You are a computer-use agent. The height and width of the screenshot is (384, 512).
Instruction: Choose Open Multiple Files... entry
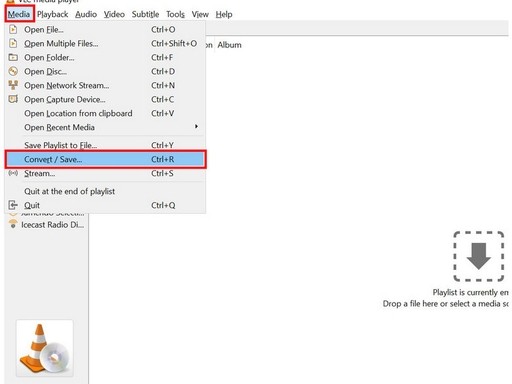click(105, 44)
